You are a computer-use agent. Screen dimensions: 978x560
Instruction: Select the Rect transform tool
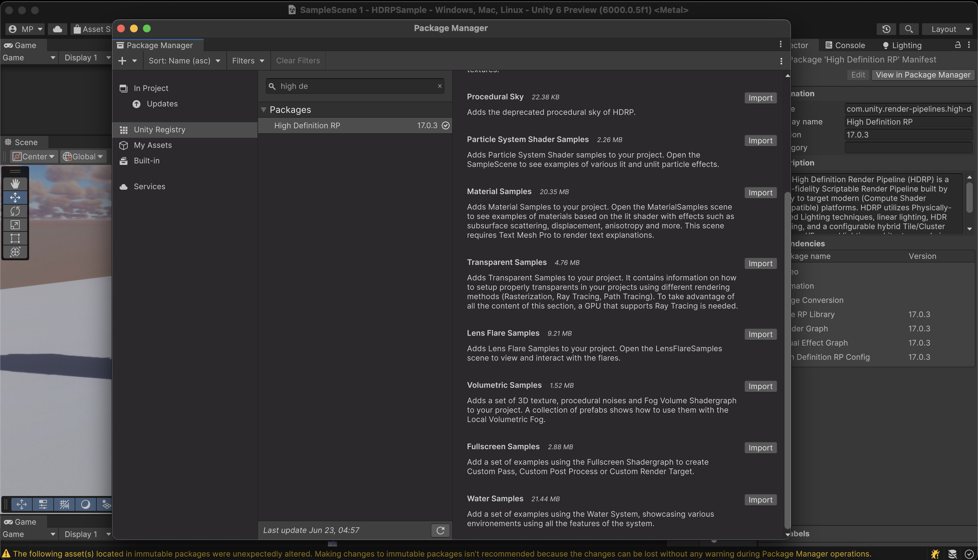point(16,239)
